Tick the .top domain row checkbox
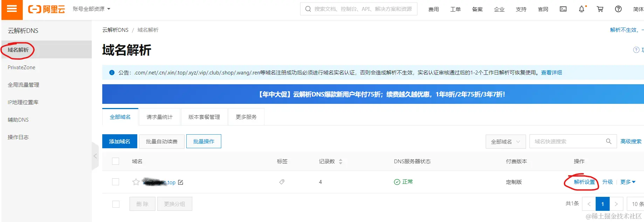 116,182
